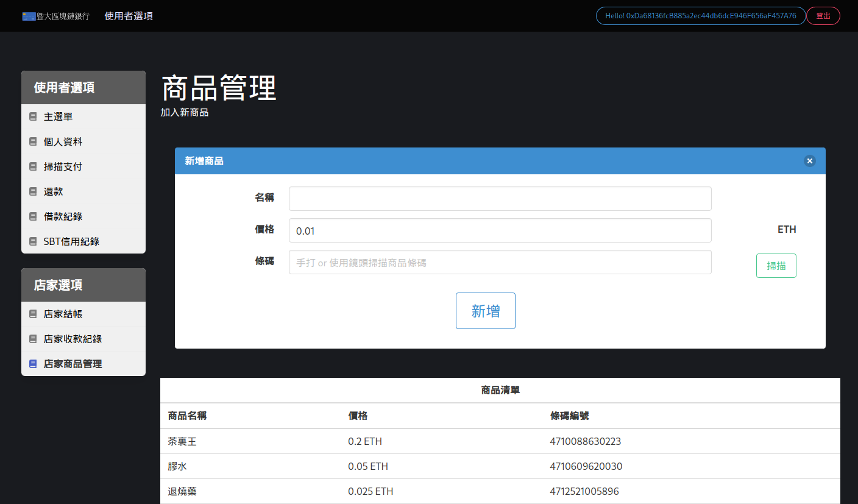Log out with the 登出 button

[823, 16]
